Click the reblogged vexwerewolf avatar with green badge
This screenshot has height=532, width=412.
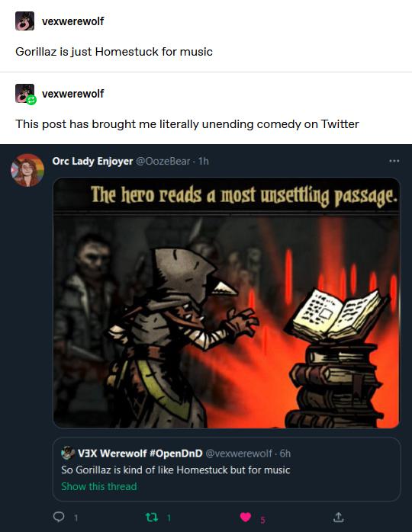25,94
